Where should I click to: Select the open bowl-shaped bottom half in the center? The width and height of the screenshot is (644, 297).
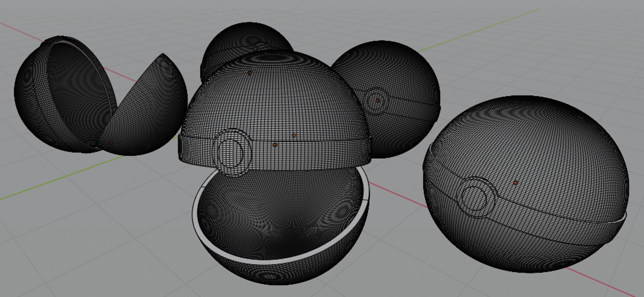pos(281,225)
